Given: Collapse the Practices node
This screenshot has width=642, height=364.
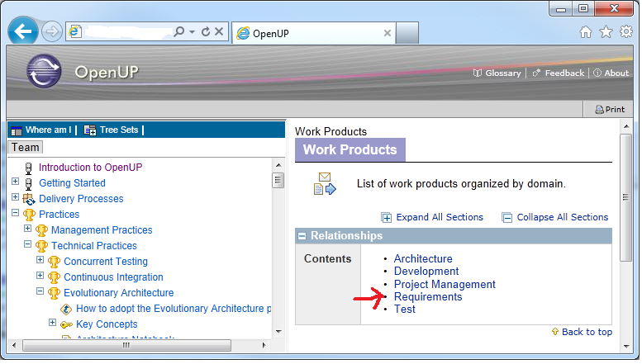Looking at the screenshot, I should 15,213.
